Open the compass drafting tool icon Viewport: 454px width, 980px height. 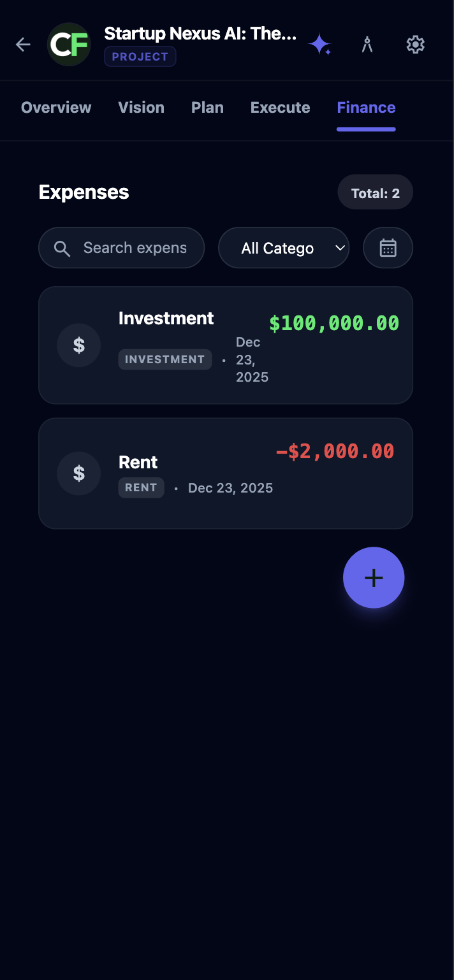point(367,45)
